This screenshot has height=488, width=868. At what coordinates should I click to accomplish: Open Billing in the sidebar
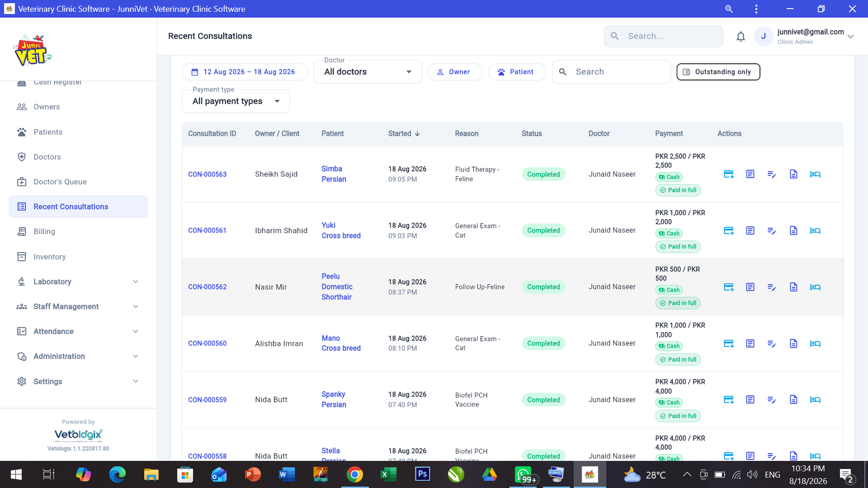[x=78, y=232]
